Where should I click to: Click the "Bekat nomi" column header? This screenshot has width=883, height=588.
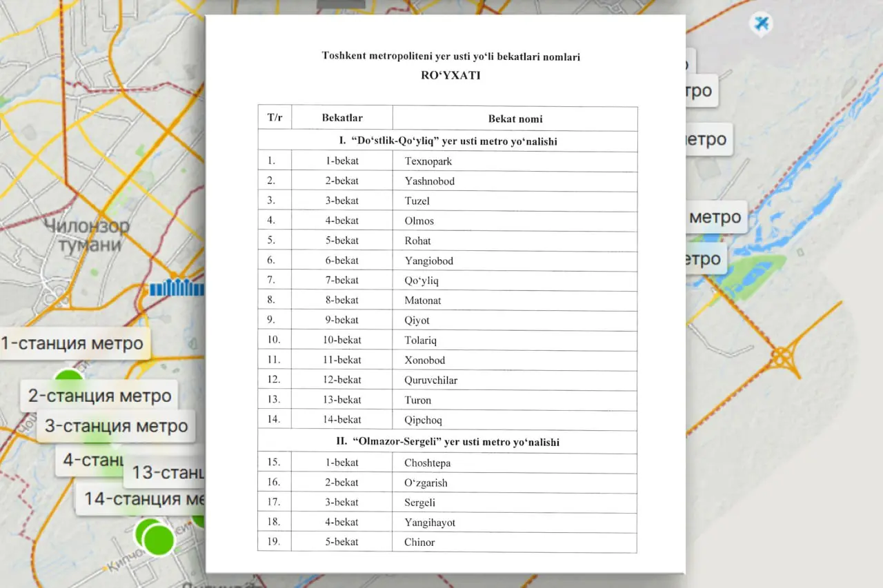[x=515, y=119]
